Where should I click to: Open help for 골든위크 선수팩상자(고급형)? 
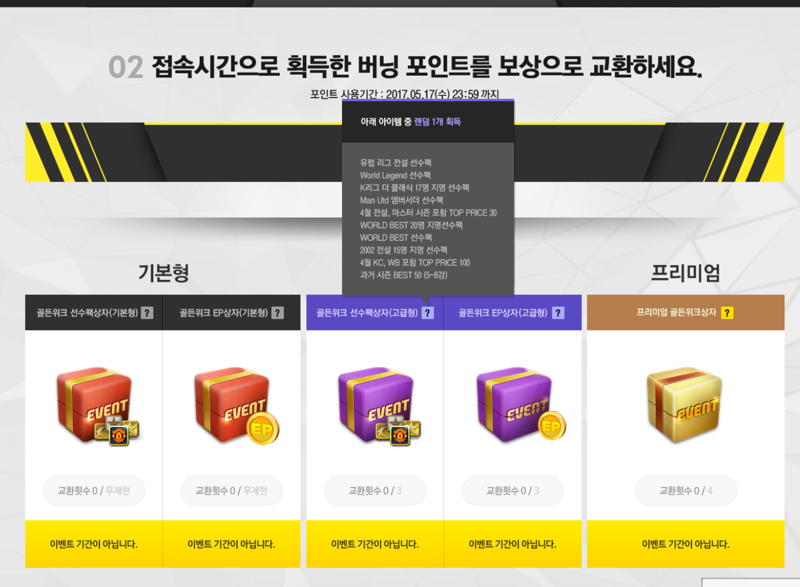click(428, 313)
